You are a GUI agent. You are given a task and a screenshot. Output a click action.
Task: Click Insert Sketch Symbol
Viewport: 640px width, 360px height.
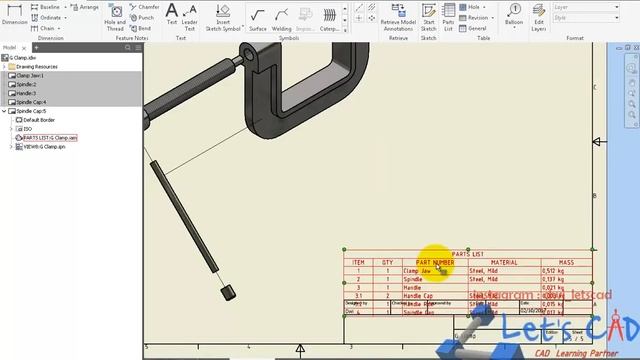click(x=223, y=18)
